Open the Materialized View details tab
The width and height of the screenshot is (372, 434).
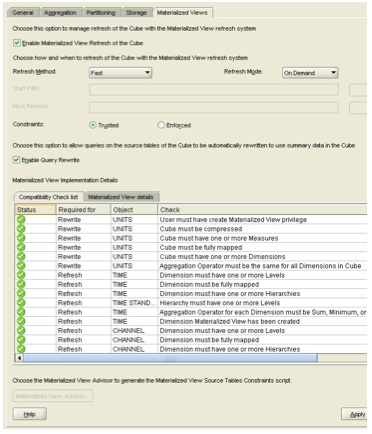(x=121, y=197)
